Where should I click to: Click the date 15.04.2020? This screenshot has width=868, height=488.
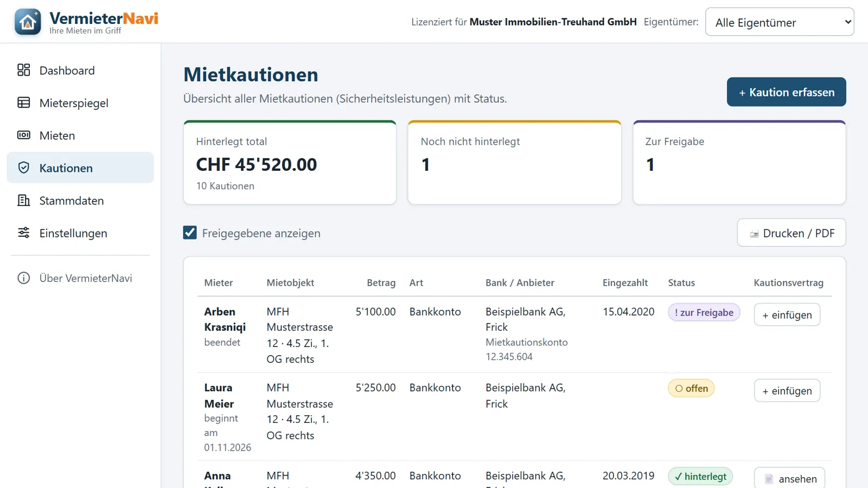628,312
